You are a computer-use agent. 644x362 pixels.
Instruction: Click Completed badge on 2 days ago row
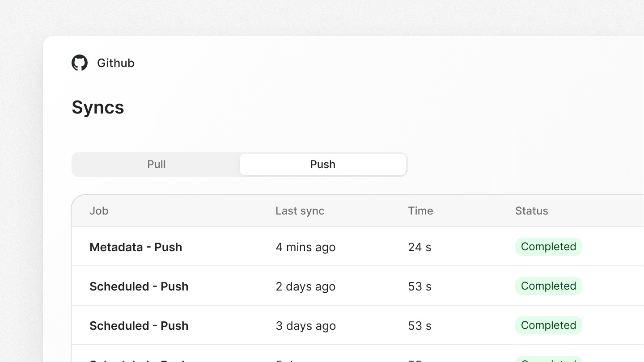coord(548,286)
